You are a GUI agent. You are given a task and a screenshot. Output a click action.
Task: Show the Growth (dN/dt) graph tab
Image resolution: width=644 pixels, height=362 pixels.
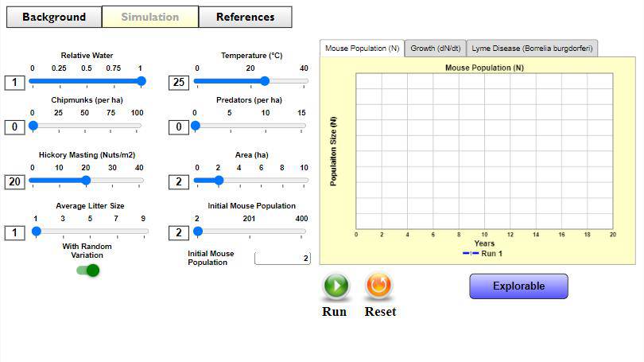pyautogui.click(x=434, y=49)
